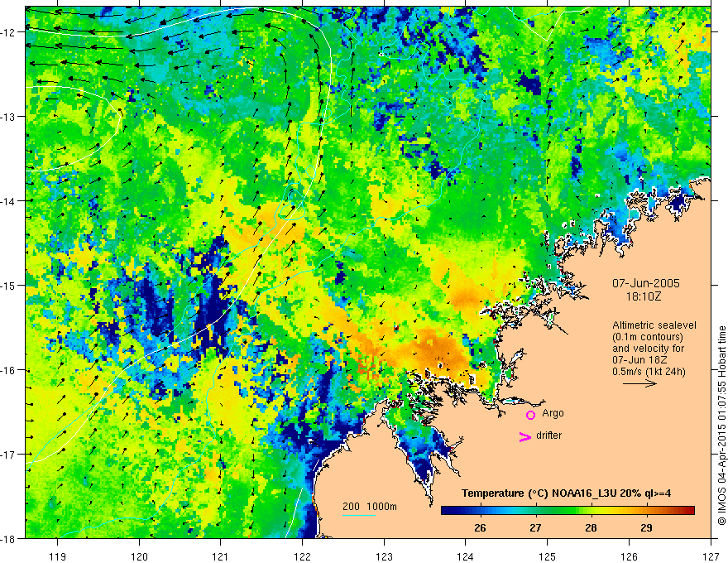Screen dimensions: 728x563
Task: Click the 28 value on temperature scale
Action: point(591,527)
